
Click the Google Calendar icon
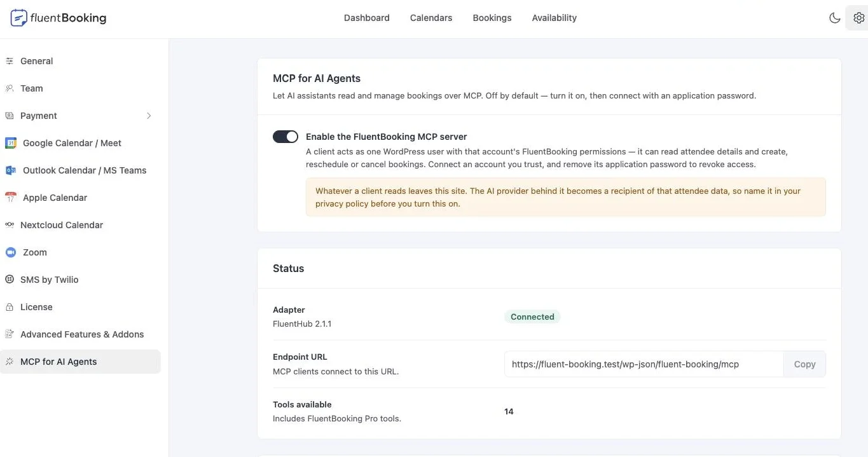coord(11,143)
